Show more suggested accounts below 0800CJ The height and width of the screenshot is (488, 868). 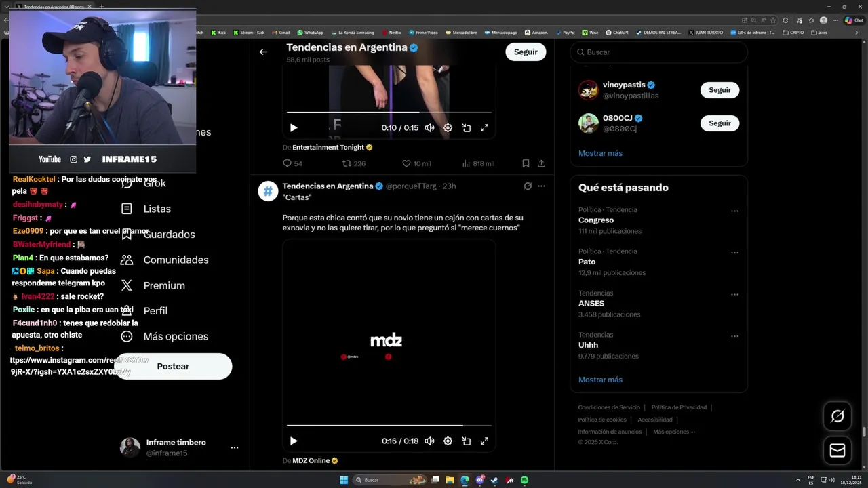(600, 153)
